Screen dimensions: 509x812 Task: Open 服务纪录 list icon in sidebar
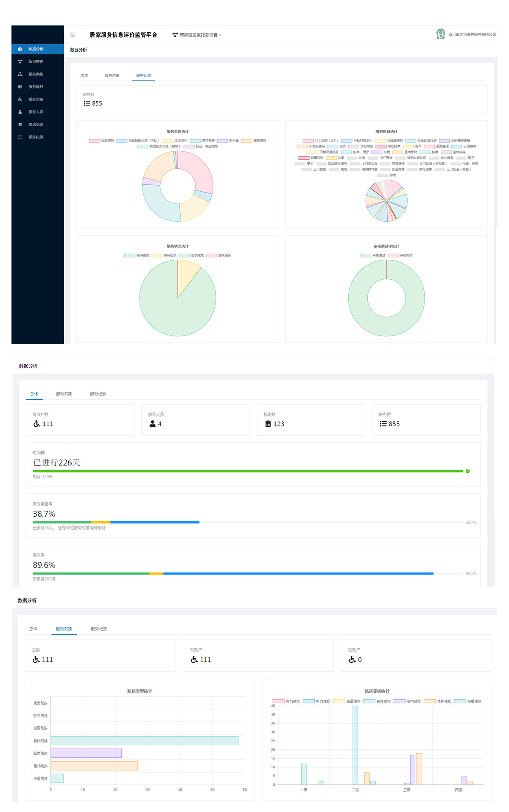click(x=20, y=137)
